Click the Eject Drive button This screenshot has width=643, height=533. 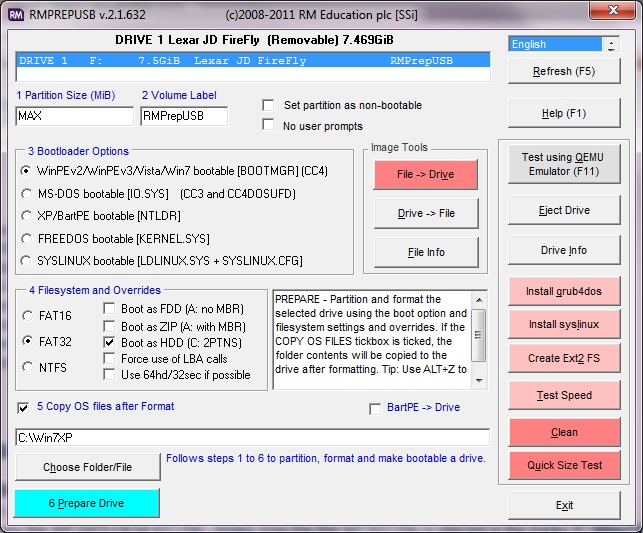click(x=564, y=210)
